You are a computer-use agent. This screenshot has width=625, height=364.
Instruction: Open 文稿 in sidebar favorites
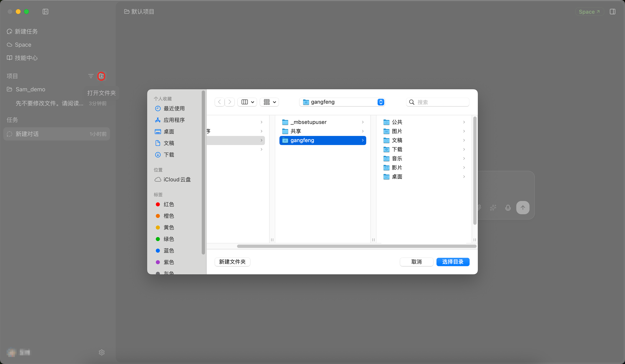pos(165,143)
